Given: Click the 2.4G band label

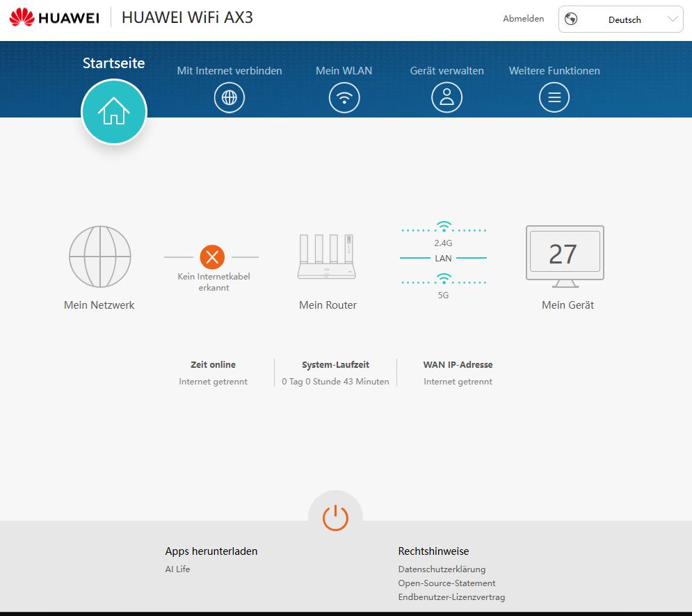Looking at the screenshot, I should [443, 243].
